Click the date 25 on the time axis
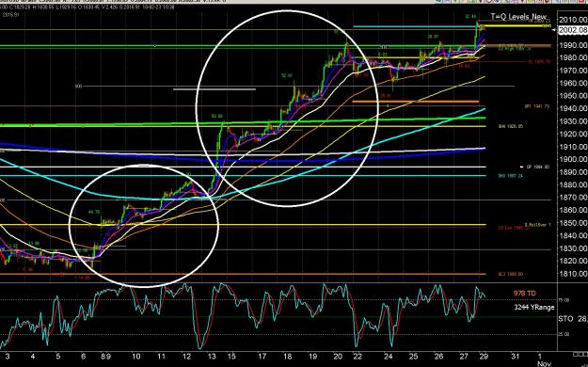The image size is (588, 367). point(414,357)
